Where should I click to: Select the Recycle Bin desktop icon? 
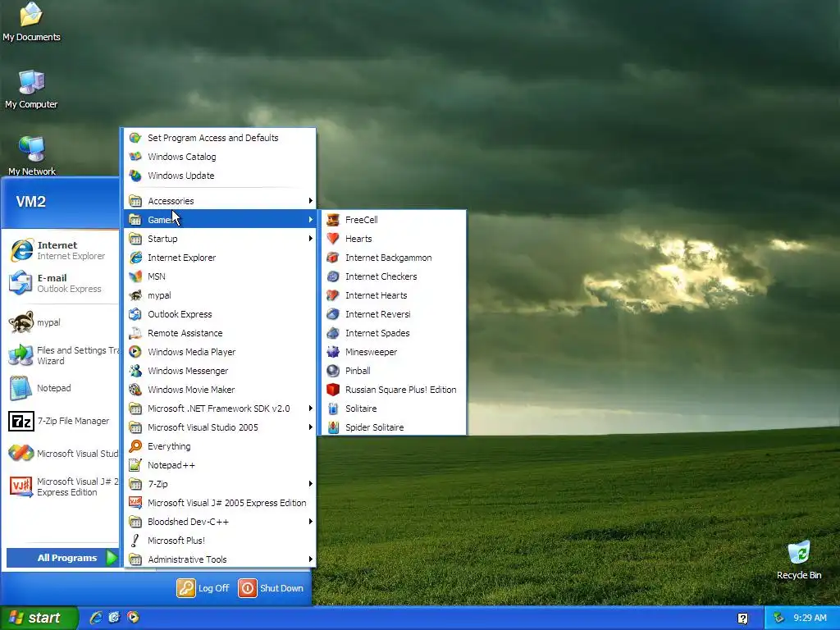[x=799, y=559]
